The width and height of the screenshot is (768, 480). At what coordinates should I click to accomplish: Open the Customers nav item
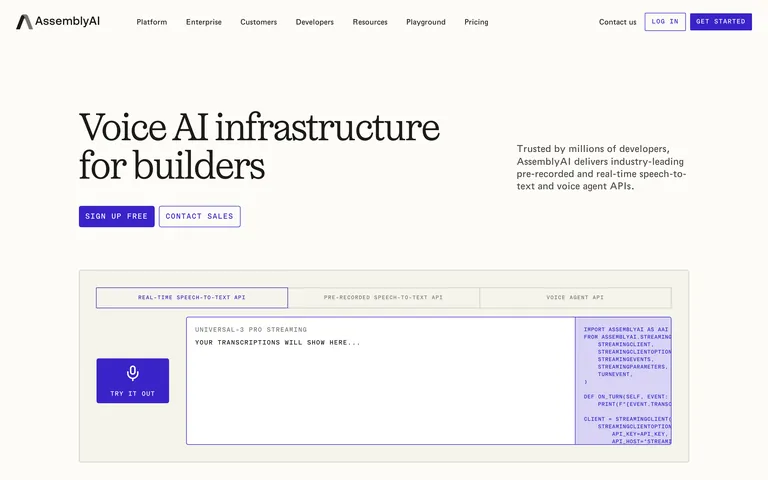tap(259, 22)
